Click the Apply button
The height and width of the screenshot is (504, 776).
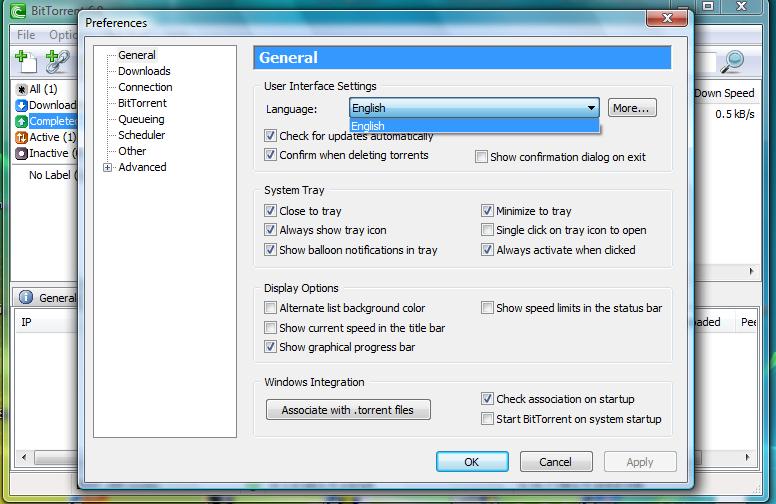click(x=640, y=462)
